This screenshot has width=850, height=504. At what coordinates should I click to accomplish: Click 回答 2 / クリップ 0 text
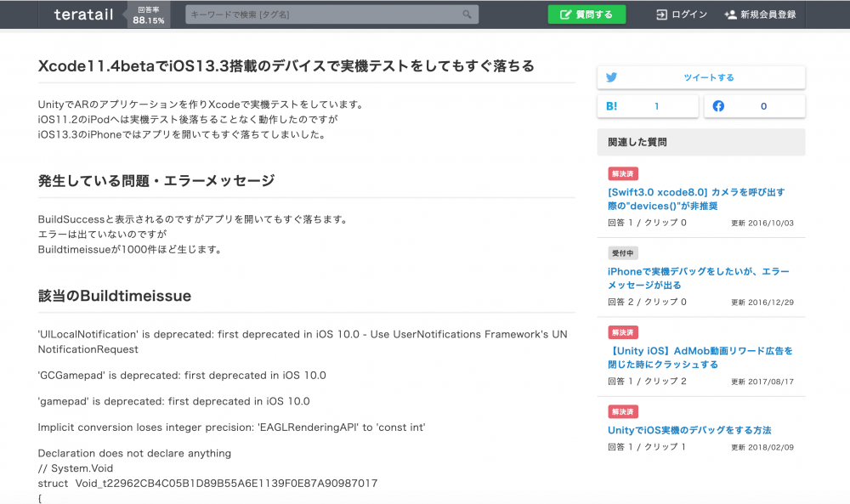point(647,302)
